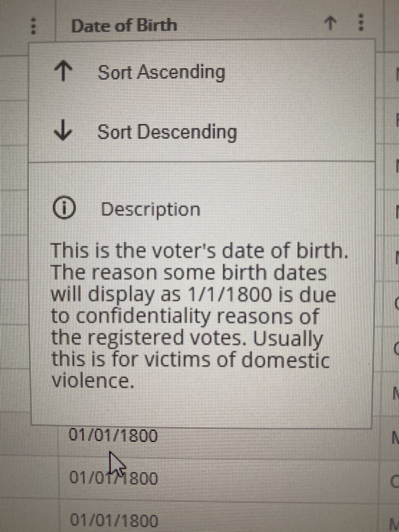Choose Sort Descending from the column menu
The image size is (399, 532).
[167, 132]
